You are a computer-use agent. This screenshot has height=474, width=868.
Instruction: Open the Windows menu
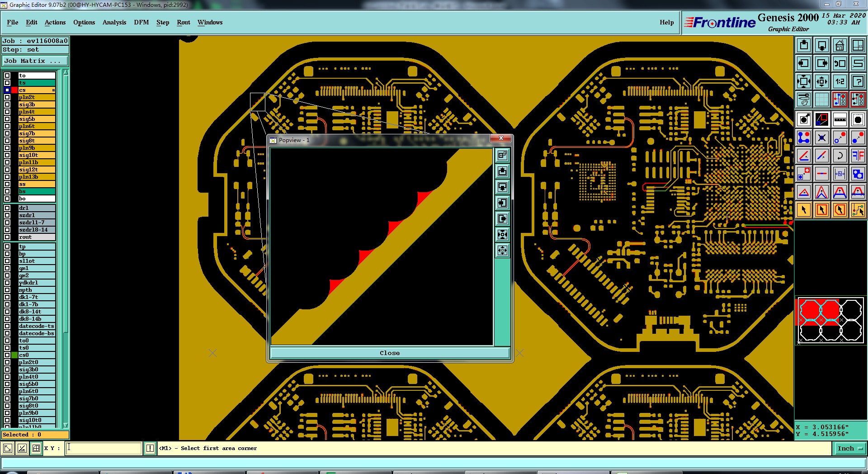(210, 22)
